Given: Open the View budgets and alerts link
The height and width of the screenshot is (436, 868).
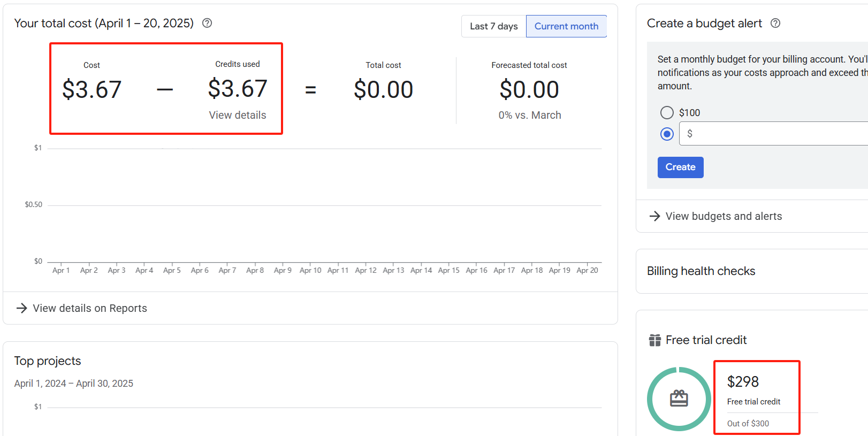Looking at the screenshot, I should 724,216.
